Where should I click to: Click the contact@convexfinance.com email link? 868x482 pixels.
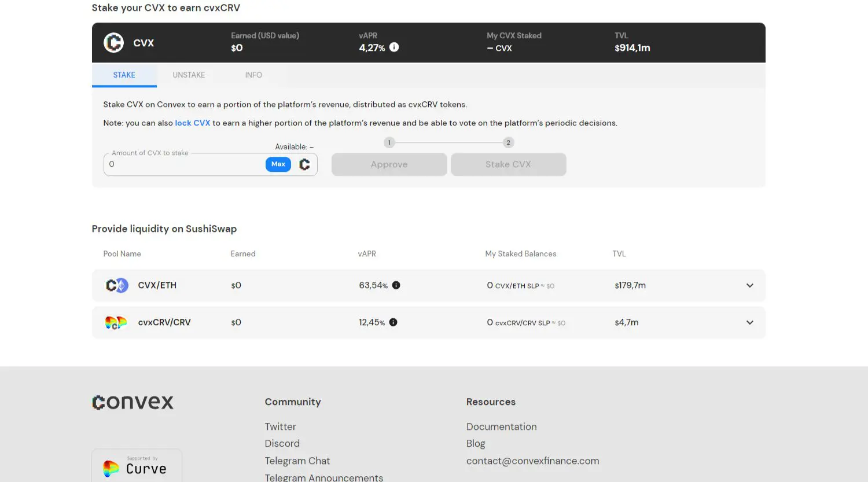point(533,461)
